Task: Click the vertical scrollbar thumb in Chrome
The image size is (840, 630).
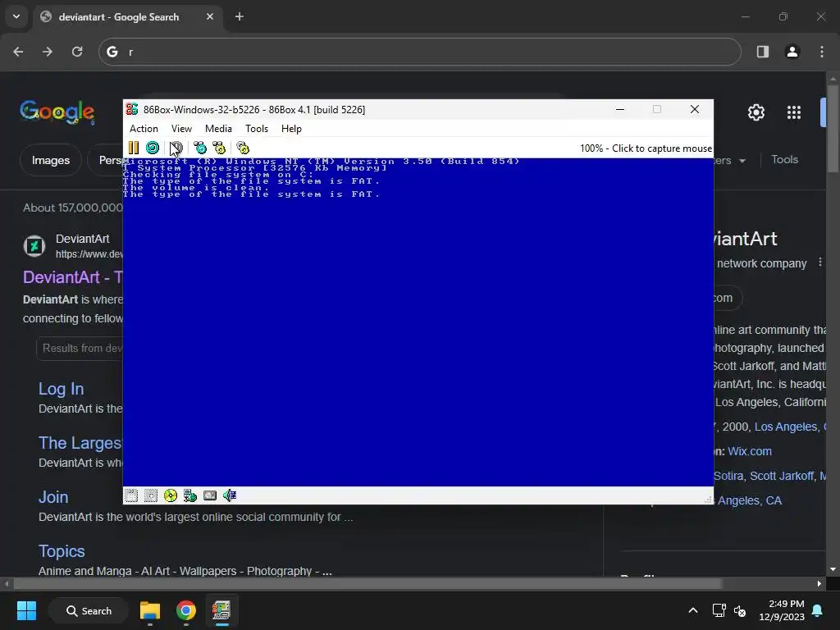Action: pos(833,129)
